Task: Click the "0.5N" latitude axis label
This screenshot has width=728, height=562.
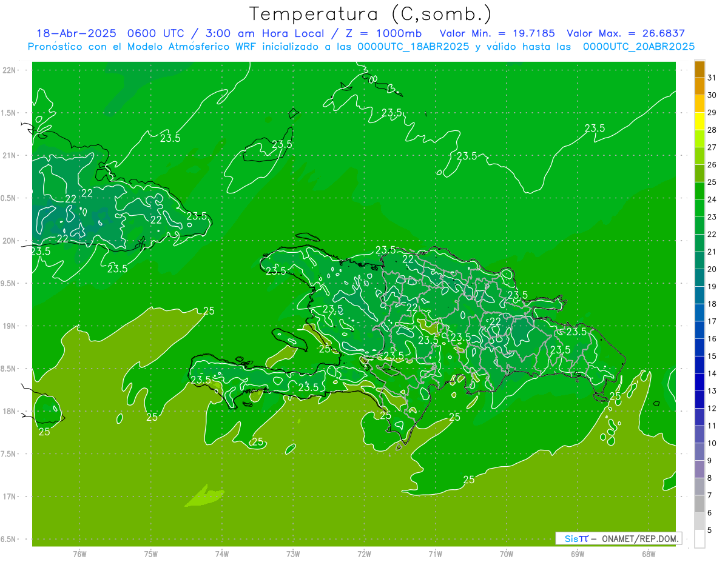Action: pyautogui.click(x=9, y=198)
